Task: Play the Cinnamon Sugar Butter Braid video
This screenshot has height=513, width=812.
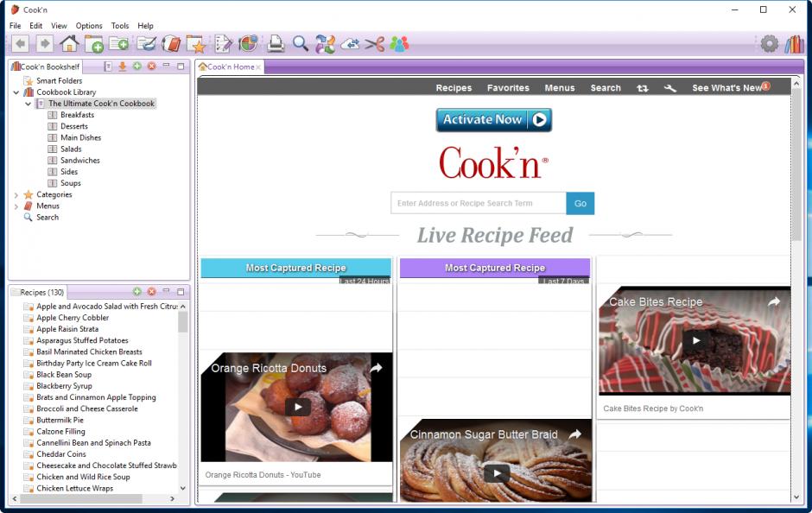Action: (x=497, y=473)
